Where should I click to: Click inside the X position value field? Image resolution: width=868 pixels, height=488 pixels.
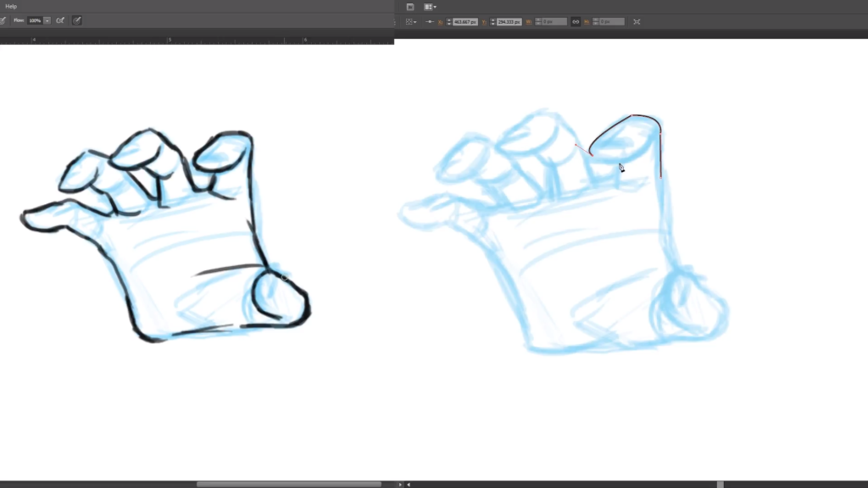pyautogui.click(x=465, y=21)
